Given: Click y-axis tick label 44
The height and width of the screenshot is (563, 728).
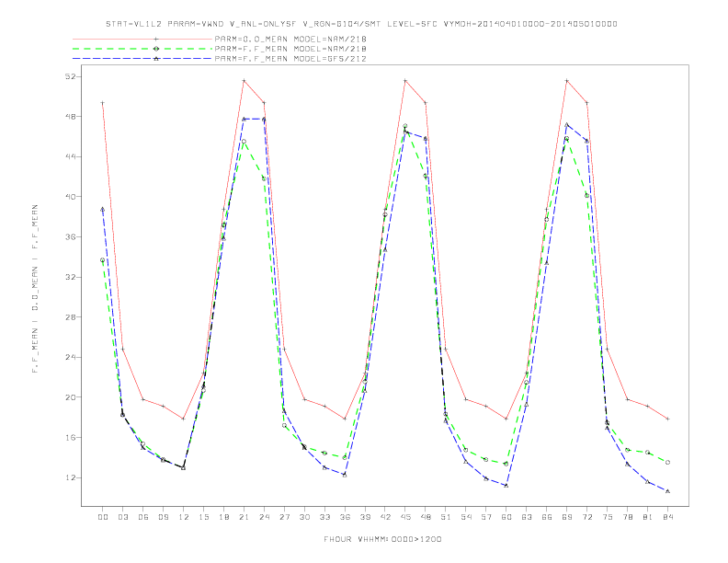Looking at the screenshot, I should pos(71,156).
